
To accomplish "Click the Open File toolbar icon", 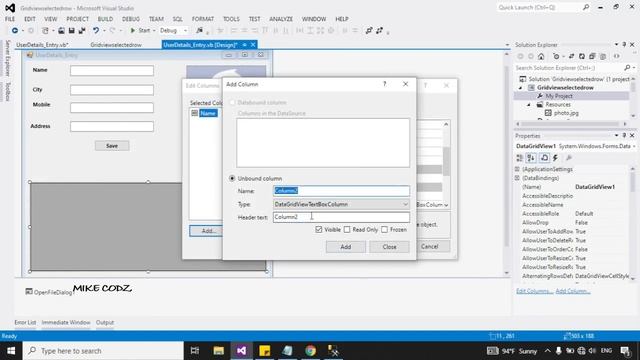I will [x=61, y=31].
